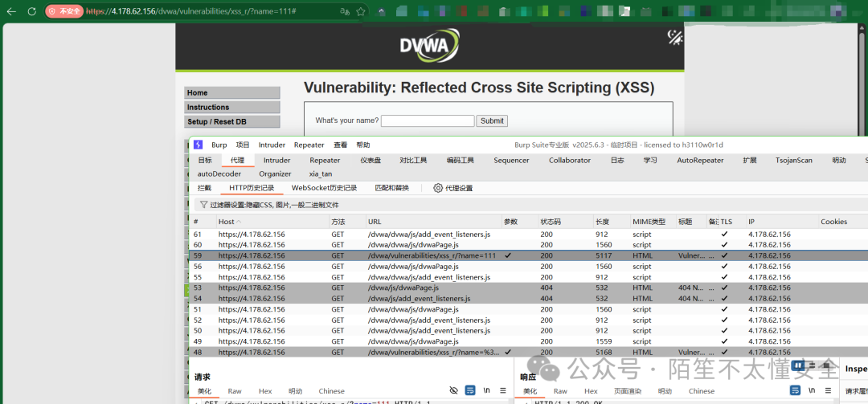Show request Hex view

coord(265,390)
